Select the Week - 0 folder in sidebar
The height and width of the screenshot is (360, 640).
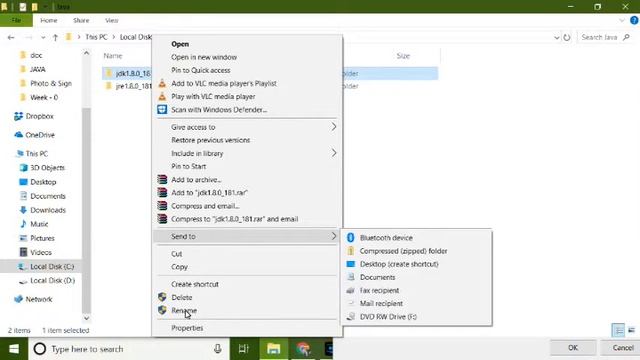click(44, 97)
